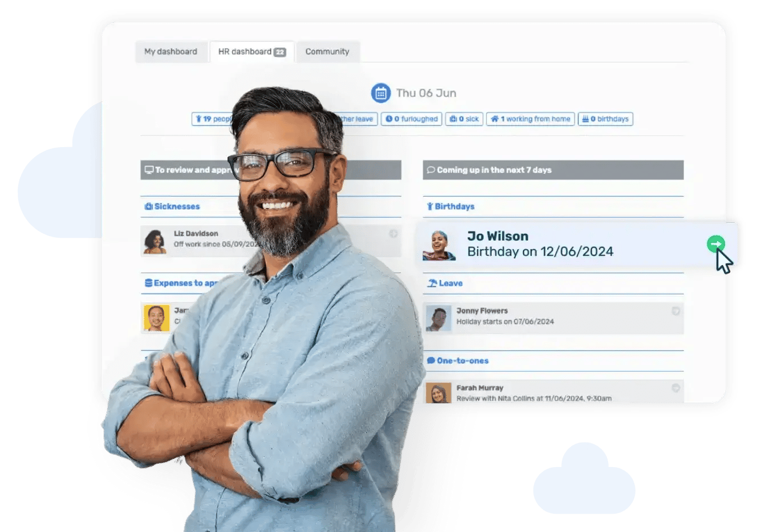Click the Thu 06 Jun date text
This screenshot has height=532, width=765.
tap(426, 93)
